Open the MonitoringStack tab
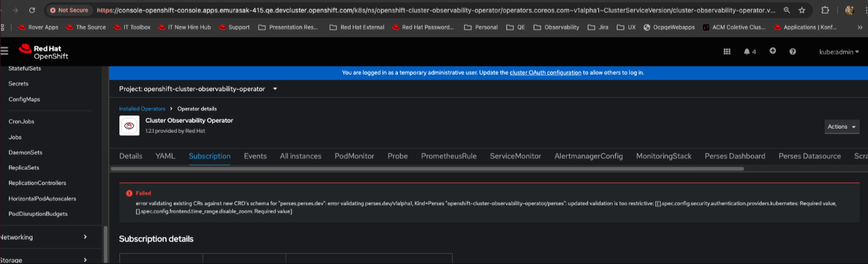868x264 pixels. [x=664, y=156]
